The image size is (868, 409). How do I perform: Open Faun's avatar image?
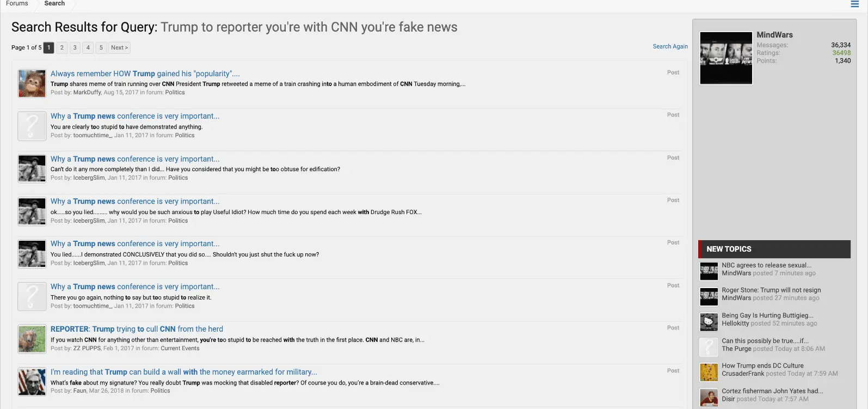pos(32,382)
